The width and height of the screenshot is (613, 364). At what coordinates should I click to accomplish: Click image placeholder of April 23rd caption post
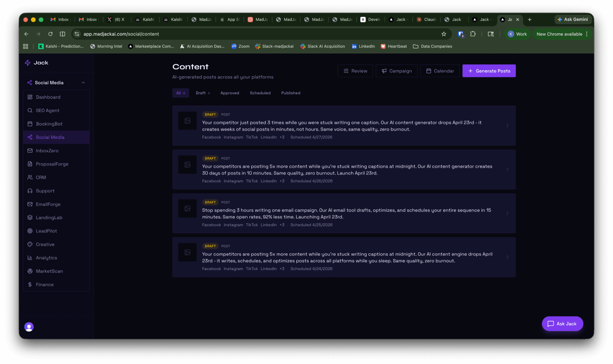pyautogui.click(x=187, y=121)
